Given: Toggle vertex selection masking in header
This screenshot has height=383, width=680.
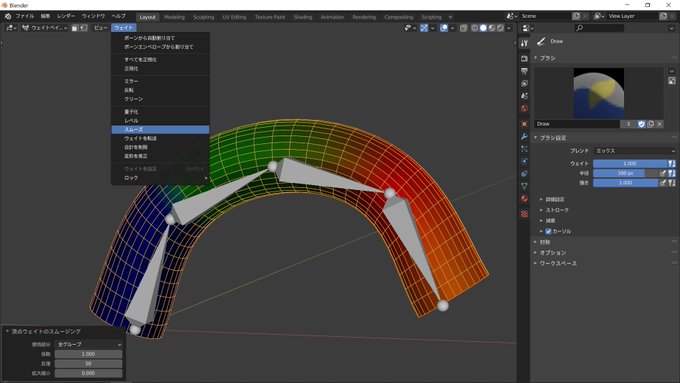Looking at the screenshot, I should tap(83, 28).
